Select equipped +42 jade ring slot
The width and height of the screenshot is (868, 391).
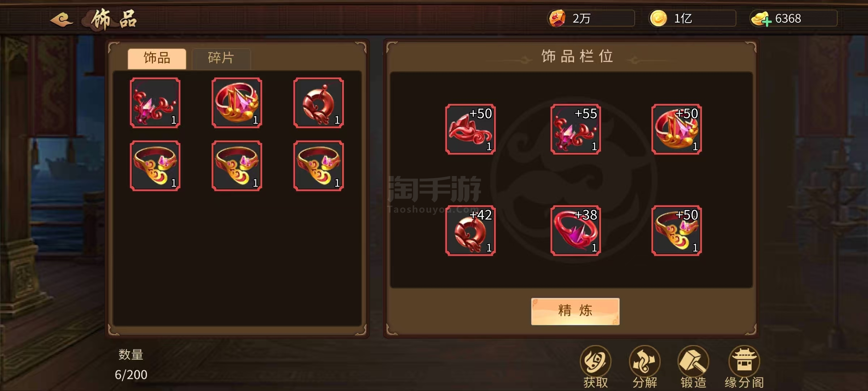click(470, 231)
